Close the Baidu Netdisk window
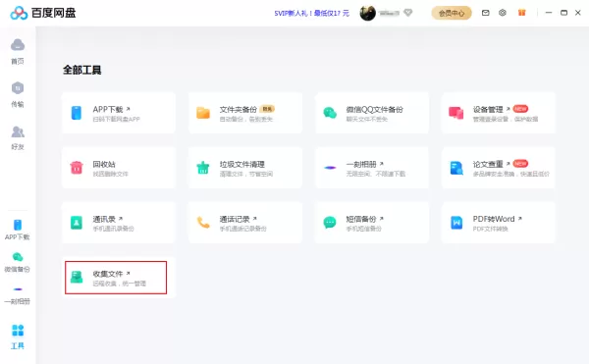The image size is (589, 364). pos(578,13)
